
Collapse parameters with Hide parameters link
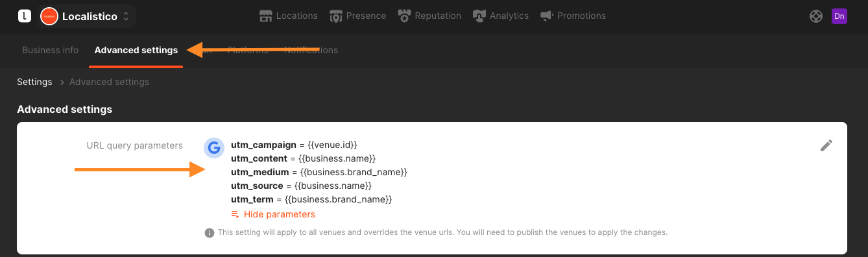[273, 214]
